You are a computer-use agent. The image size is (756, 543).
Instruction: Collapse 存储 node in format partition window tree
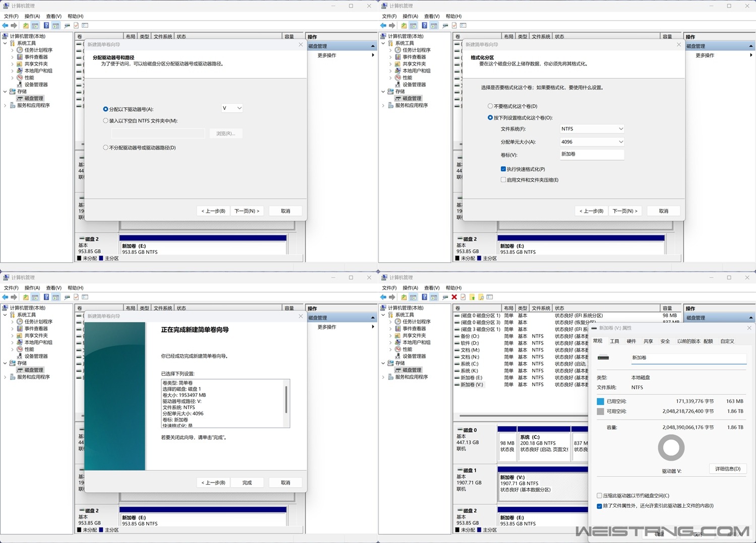tap(384, 92)
